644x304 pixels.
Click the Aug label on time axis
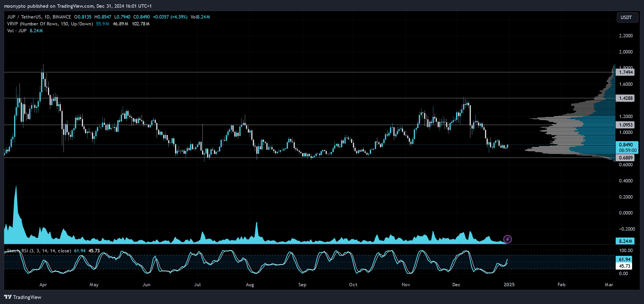[x=250, y=285]
